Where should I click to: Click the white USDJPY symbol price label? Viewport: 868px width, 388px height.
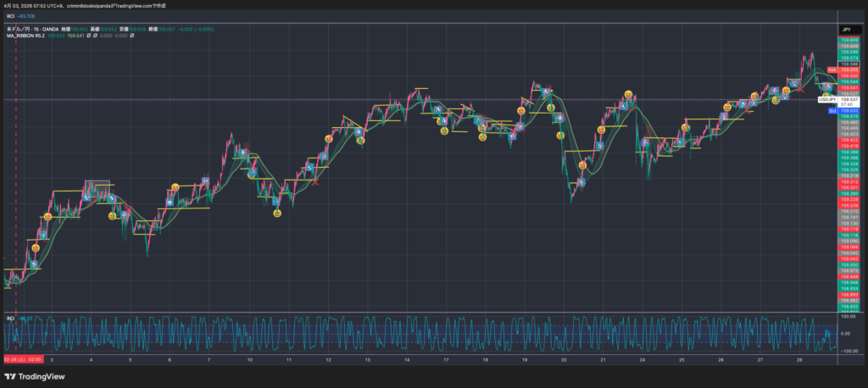[827, 99]
